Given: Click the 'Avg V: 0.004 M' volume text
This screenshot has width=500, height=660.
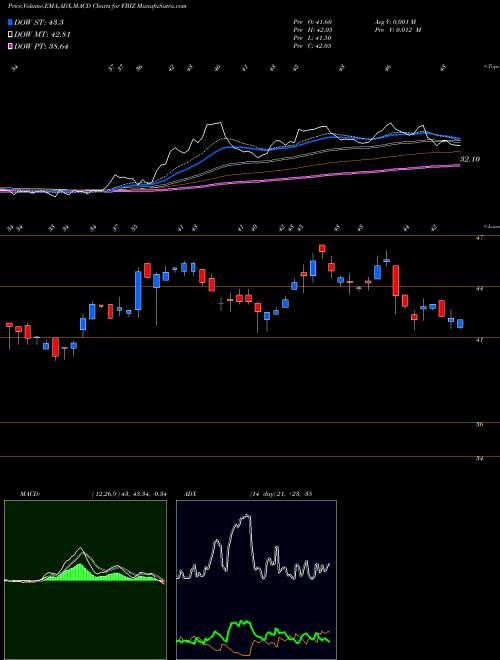Looking at the screenshot, I should click(x=397, y=21).
